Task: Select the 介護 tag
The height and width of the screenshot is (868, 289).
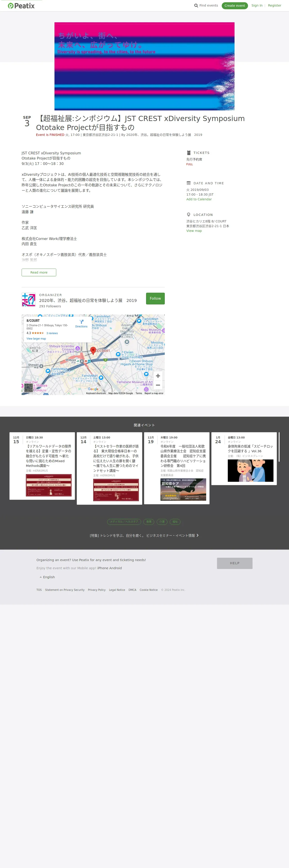Action: tap(162, 522)
